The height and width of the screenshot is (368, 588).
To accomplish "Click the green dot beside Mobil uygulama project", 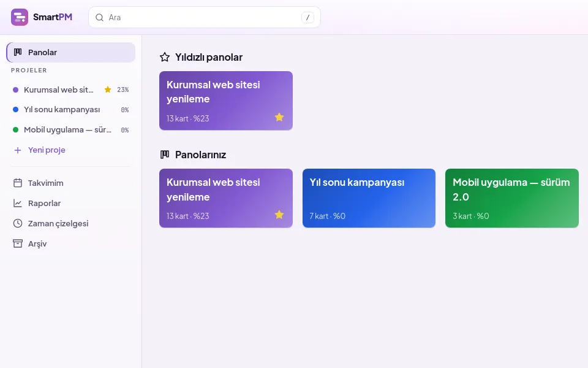I will tap(16, 130).
